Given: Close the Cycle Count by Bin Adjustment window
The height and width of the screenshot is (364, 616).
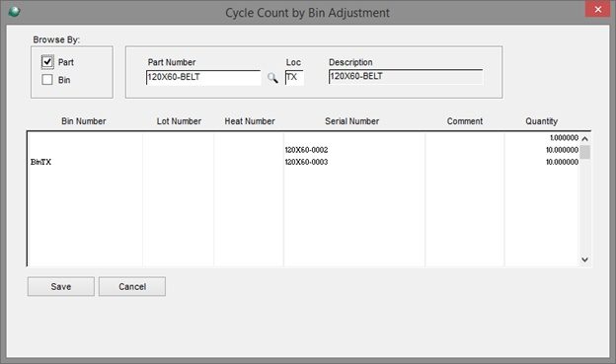Looking at the screenshot, I should tap(597, 9).
